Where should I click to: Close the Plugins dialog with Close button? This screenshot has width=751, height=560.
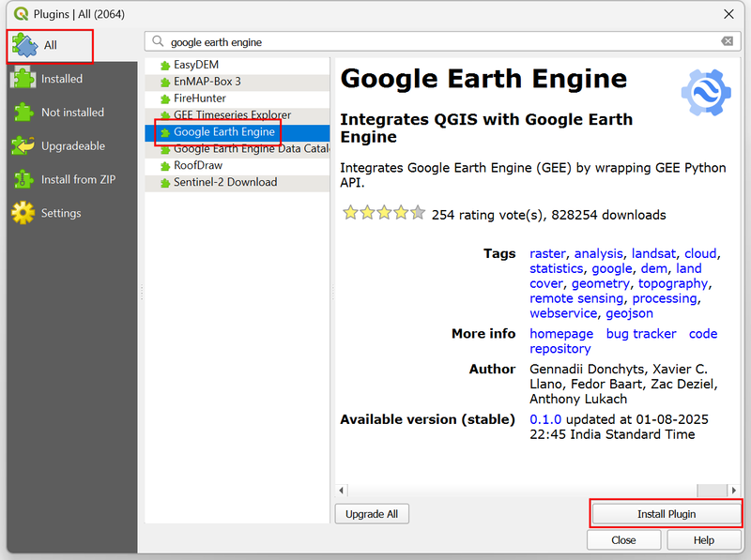pos(623,540)
